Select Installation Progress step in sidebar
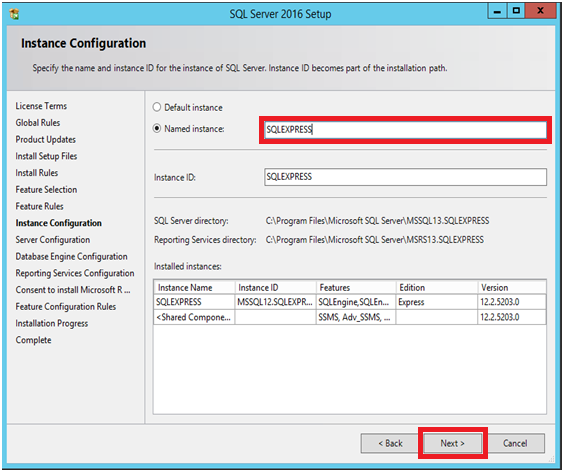Viewport: 564px width, 472px height. click(x=51, y=323)
